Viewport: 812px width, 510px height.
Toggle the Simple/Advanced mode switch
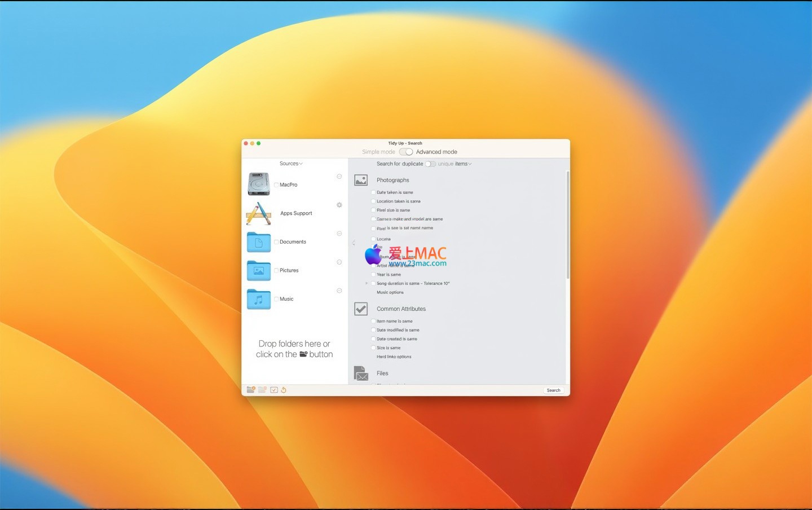click(406, 152)
